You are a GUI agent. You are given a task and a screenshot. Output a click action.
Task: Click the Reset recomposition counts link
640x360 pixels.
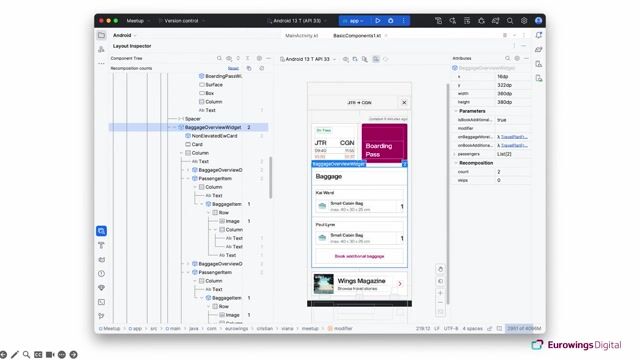click(233, 68)
